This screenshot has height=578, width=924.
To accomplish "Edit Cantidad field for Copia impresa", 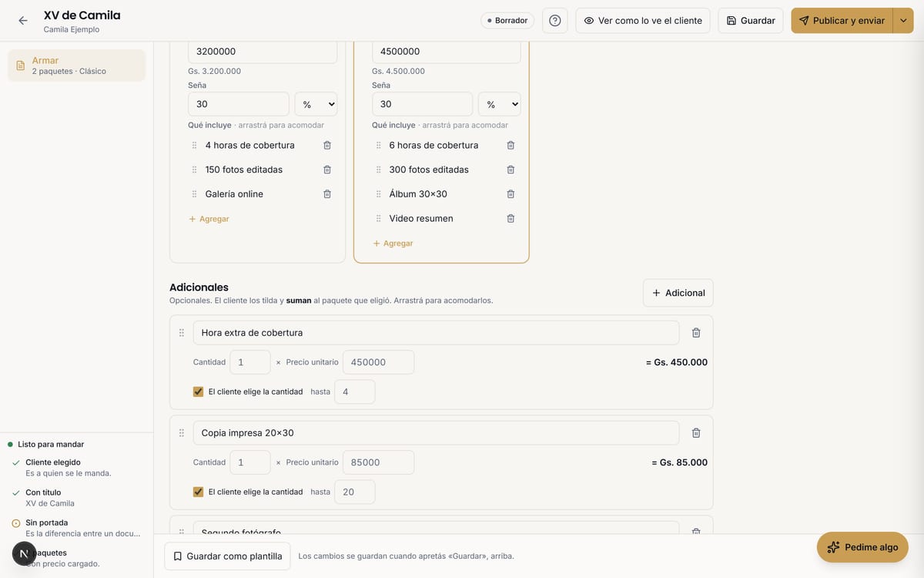I will 250,462.
